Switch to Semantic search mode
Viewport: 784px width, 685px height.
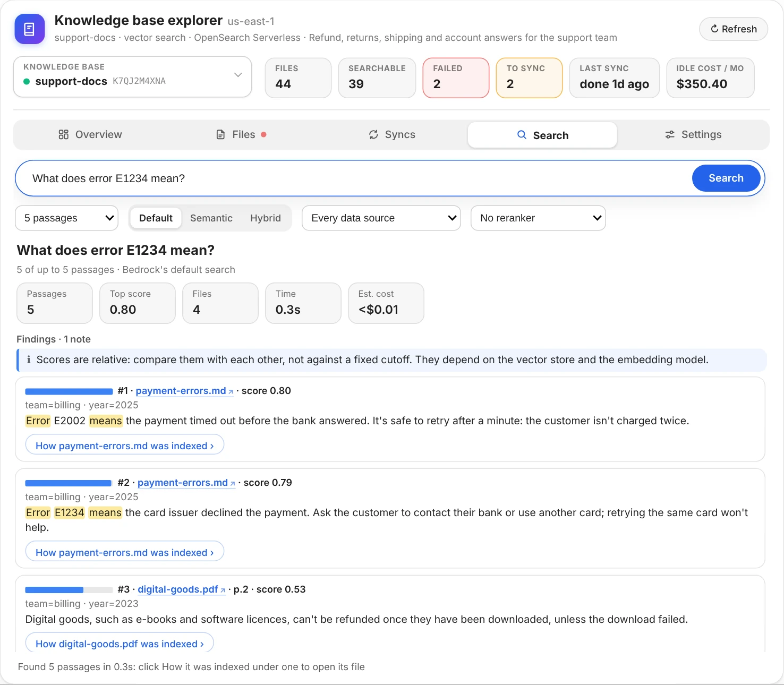coord(211,218)
